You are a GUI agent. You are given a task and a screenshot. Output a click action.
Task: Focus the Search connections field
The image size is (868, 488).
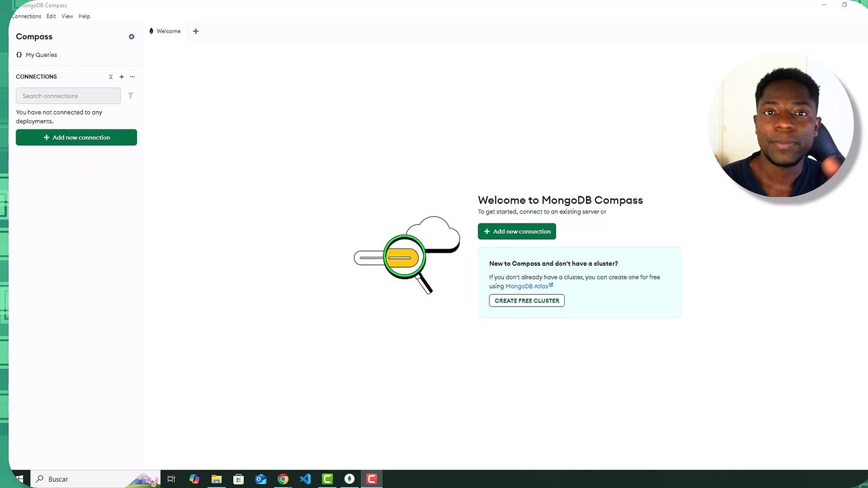[x=68, y=96]
